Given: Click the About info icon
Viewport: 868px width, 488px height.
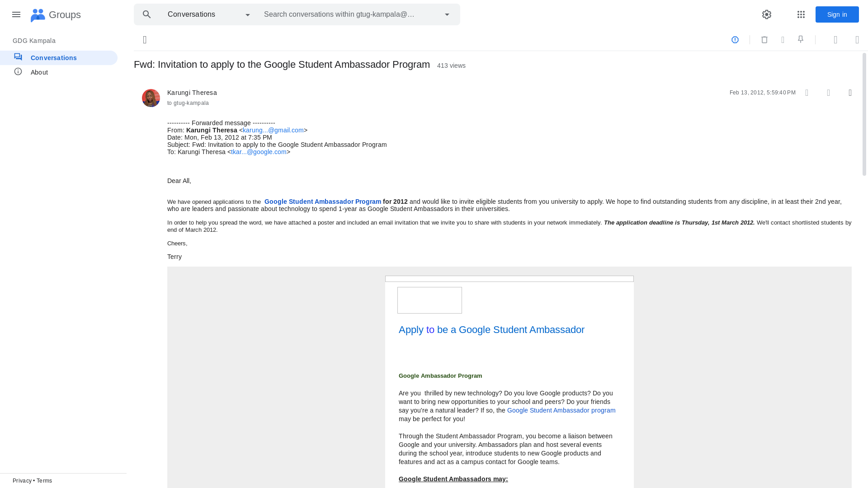Looking at the screenshot, I should click(x=18, y=71).
